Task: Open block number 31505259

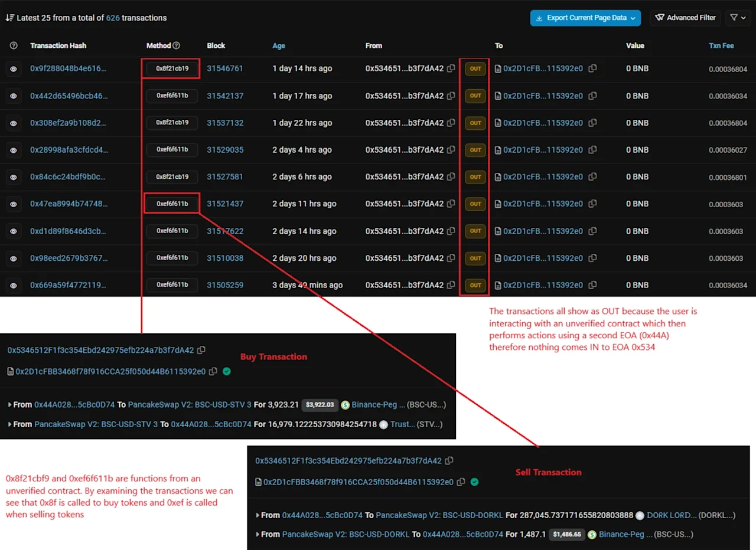Action: (225, 285)
